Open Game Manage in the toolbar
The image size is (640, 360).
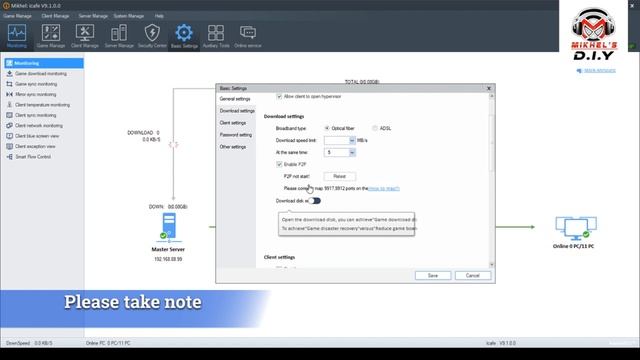tap(51, 36)
